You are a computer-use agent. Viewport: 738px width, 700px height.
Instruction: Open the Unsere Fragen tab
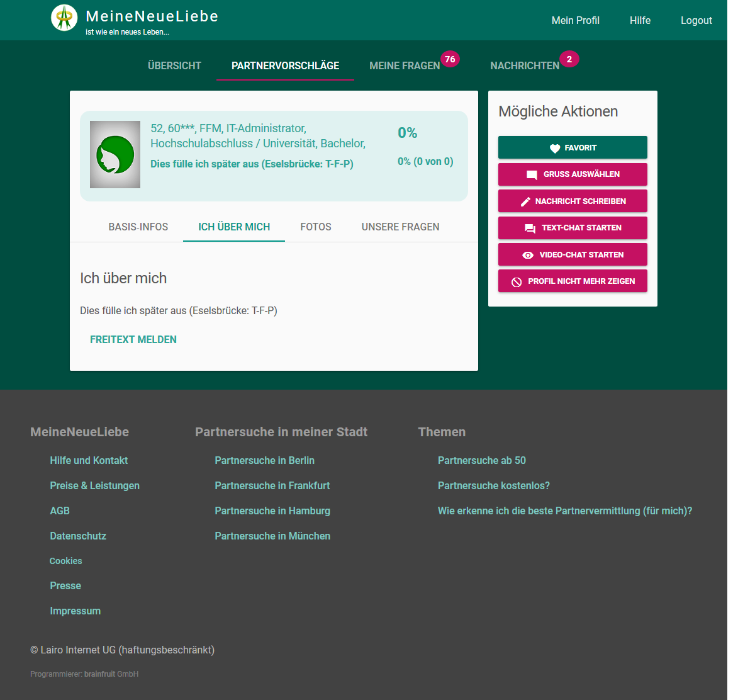coord(400,227)
